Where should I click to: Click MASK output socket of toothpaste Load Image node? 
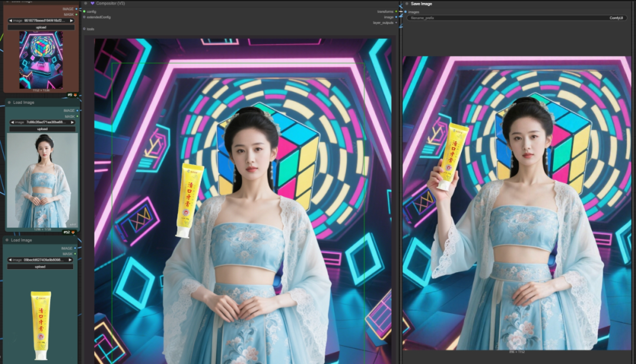75,254
